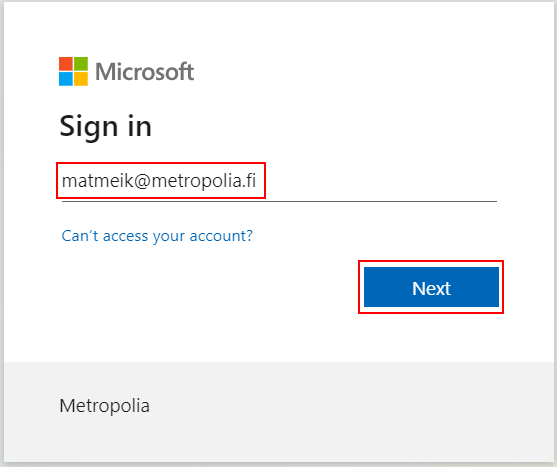Click the word "Sign" in the heading
The image size is (557, 467).
tap(88, 127)
